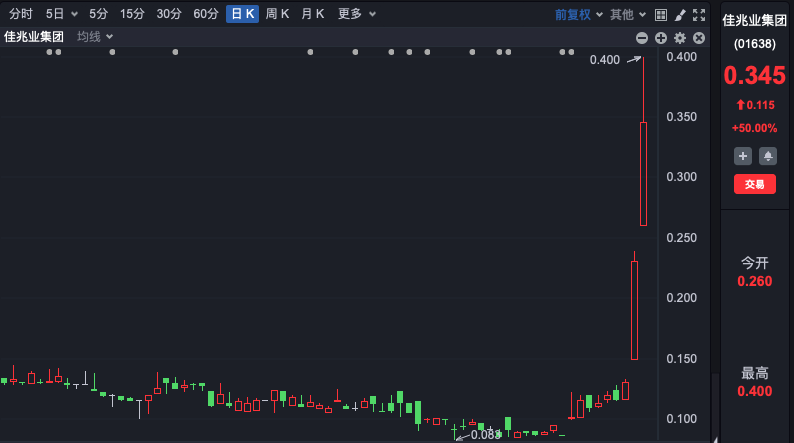Viewport: 794px width, 443px height.
Task: Select the drawing brush tool
Action: coord(680,15)
